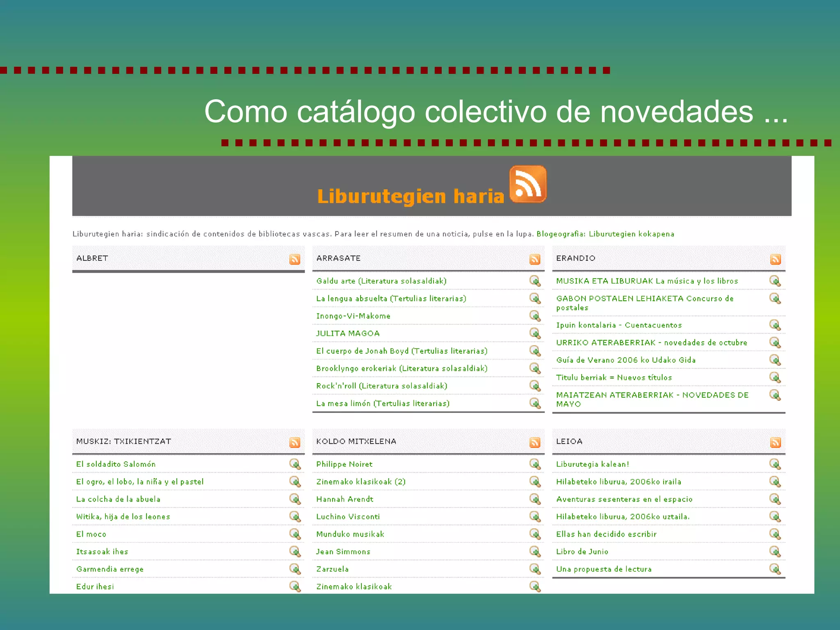Open Aventuras sesenteras en el espacio link
The width and height of the screenshot is (840, 630).
pos(624,499)
